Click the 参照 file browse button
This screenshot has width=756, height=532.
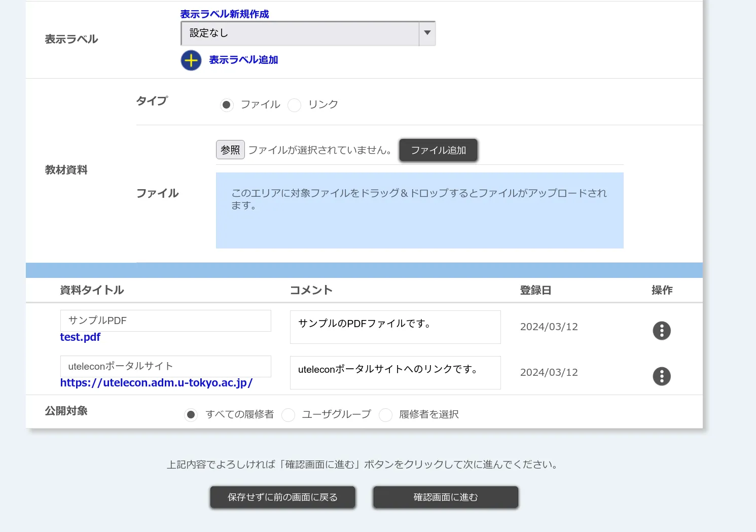tap(230, 150)
